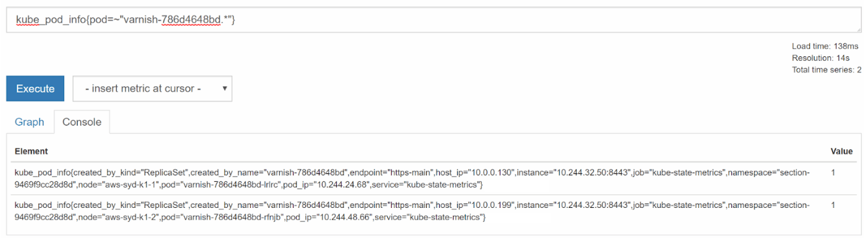868x245 pixels.
Task: Click the value 1 in the first row
Action: point(833,173)
